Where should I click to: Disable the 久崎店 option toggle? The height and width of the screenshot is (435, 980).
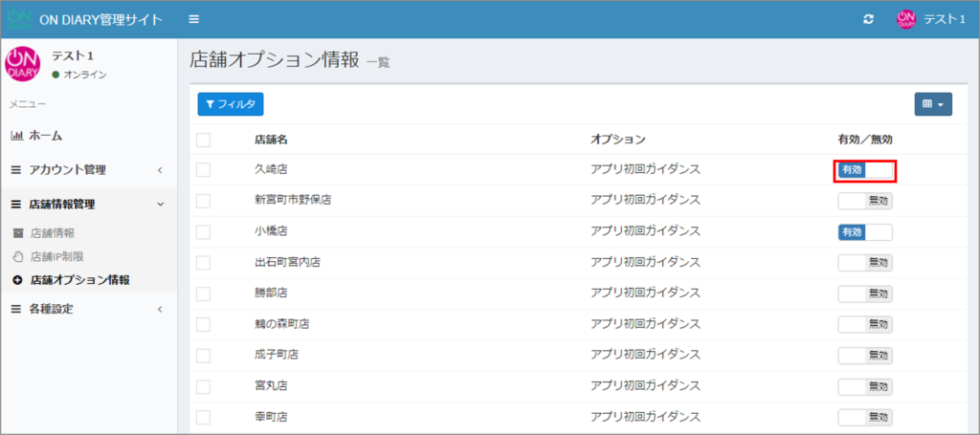865,170
